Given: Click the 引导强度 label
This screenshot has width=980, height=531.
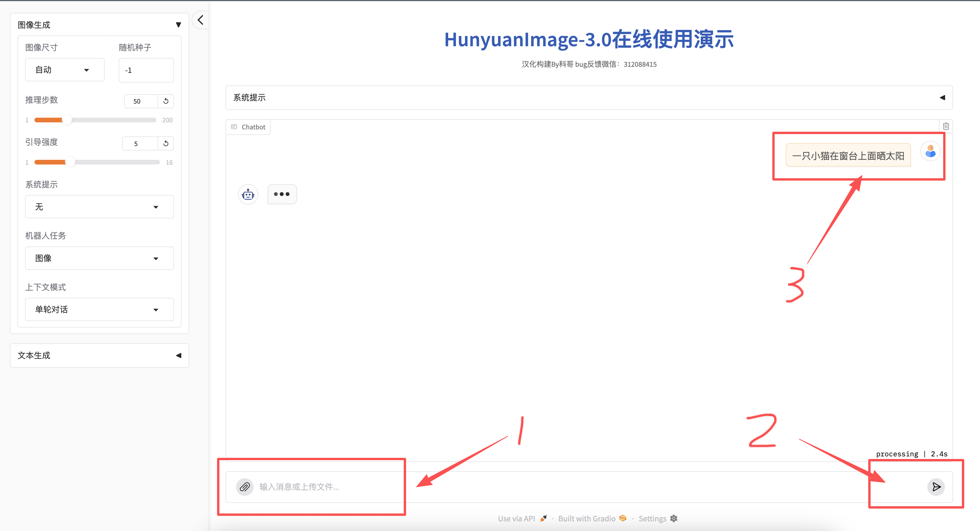Looking at the screenshot, I should (x=42, y=142).
